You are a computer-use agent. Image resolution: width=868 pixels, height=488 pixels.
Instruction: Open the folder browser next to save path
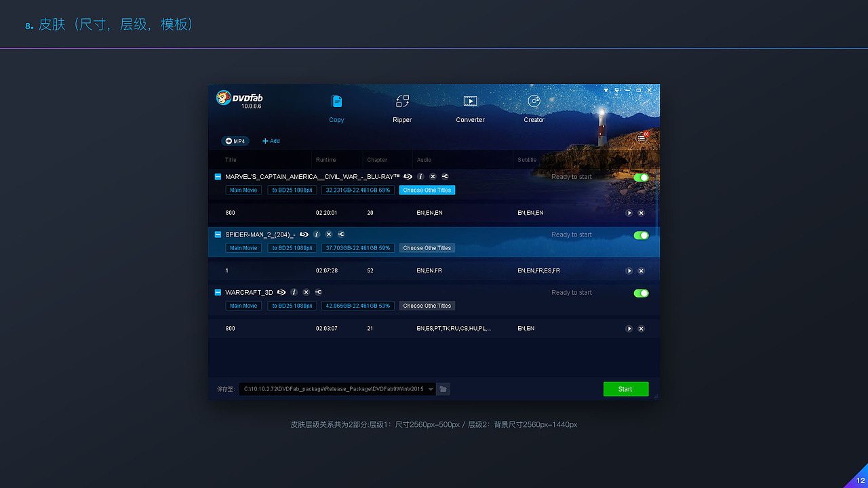pyautogui.click(x=443, y=388)
